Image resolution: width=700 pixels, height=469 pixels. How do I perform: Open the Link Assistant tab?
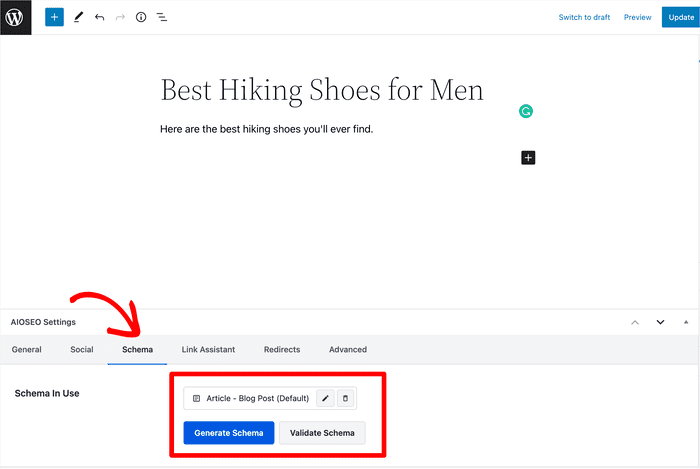coord(208,349)
